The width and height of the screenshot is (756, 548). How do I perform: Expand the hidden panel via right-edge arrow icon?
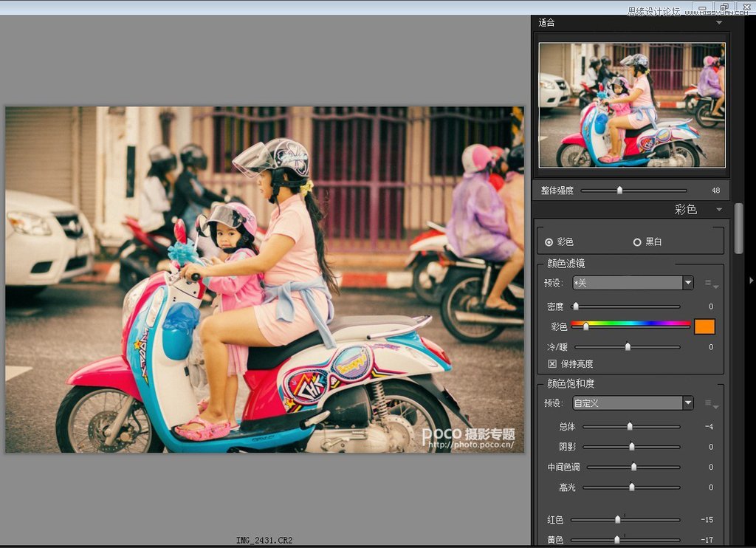tap(751, 280)
